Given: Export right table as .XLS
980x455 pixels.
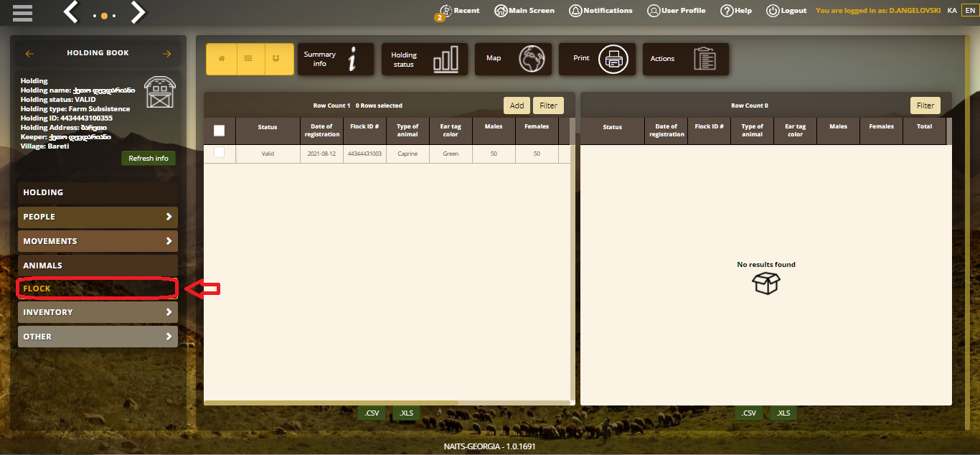Looking at the screenshot, I should [783, 413].
